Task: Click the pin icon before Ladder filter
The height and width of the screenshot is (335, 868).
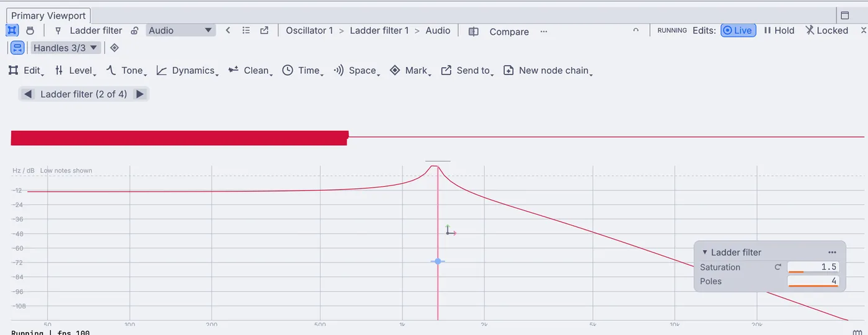Action: click(58, 30)
